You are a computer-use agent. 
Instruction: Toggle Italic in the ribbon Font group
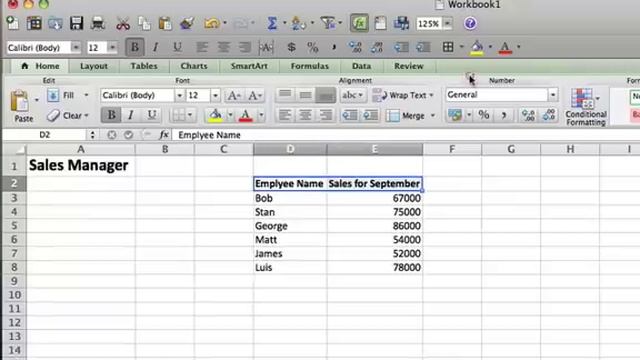point(131,115)
